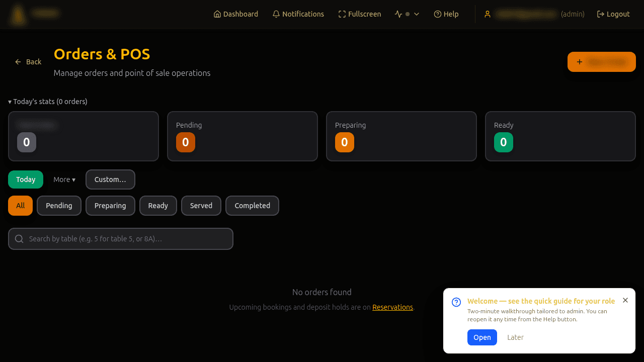Open the Help menu
Screen dimensions: 644x362
(446, 14)
